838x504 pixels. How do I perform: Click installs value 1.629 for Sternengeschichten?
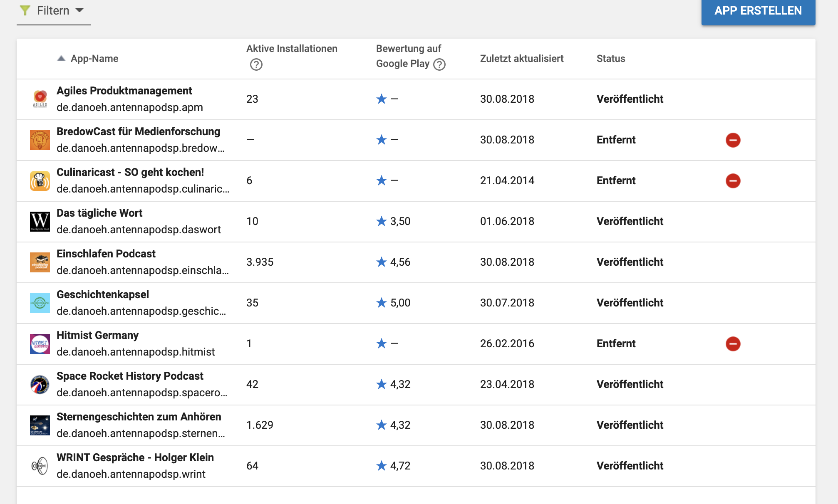(260, 425)
